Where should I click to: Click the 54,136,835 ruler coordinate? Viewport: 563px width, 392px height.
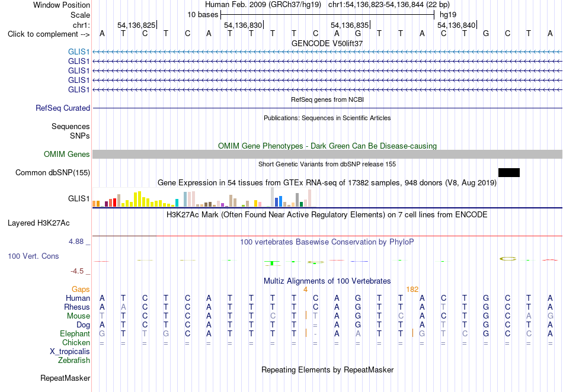click(350, 25)
